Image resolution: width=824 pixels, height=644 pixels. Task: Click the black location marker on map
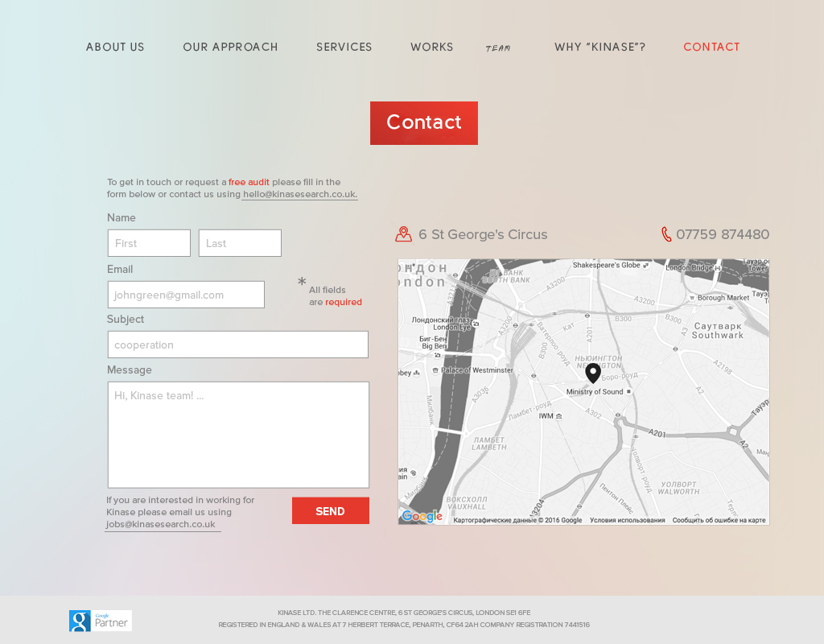tap(593, 374)
